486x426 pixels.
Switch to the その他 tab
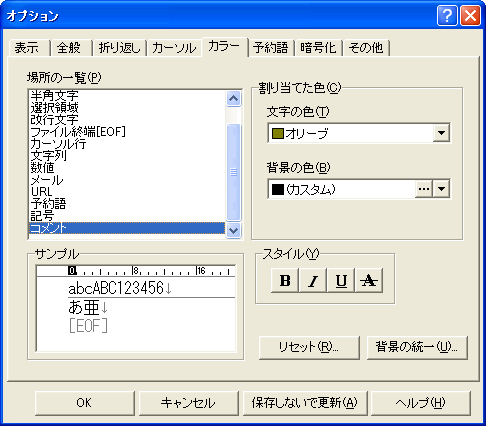tap(366, 48)
